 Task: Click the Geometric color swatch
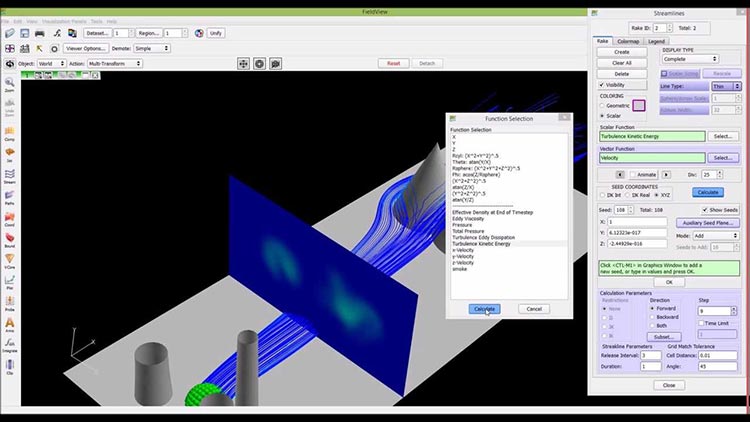click(639, 105)
